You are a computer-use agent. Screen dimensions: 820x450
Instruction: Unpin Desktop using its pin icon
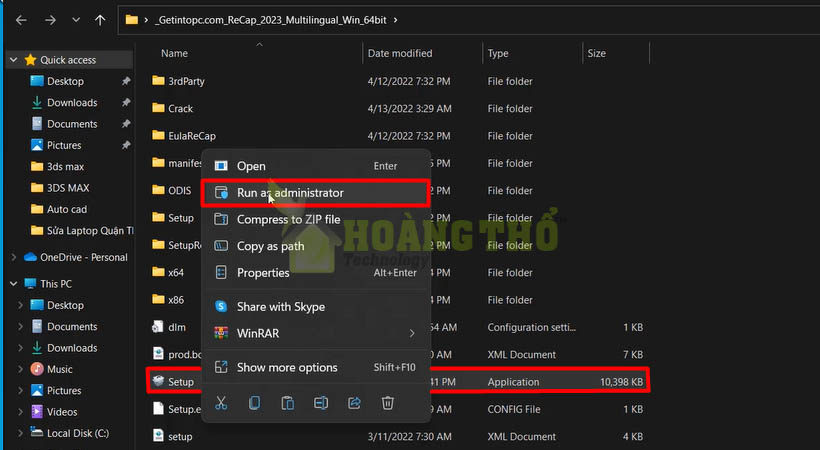(x=126, y=81)
